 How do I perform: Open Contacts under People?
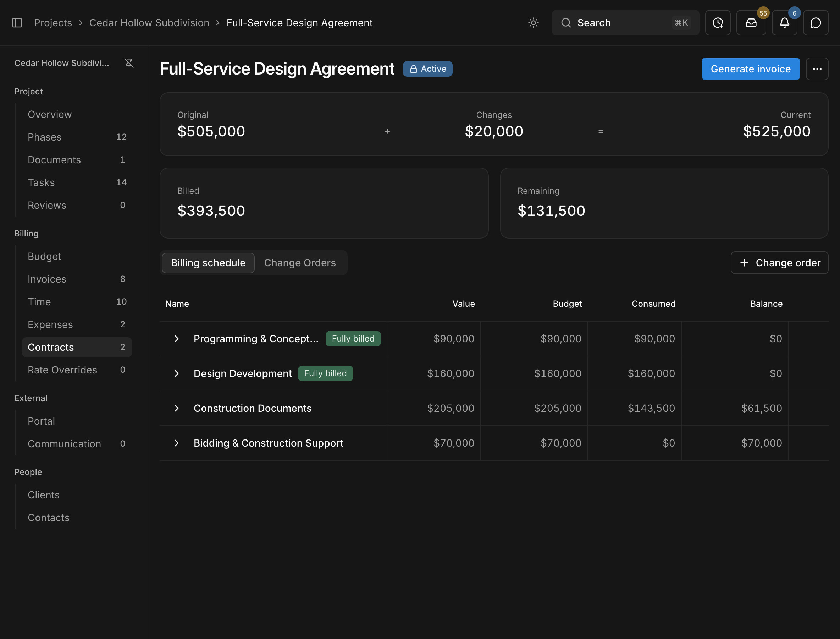pyautogui.click(x=77, y=518)
